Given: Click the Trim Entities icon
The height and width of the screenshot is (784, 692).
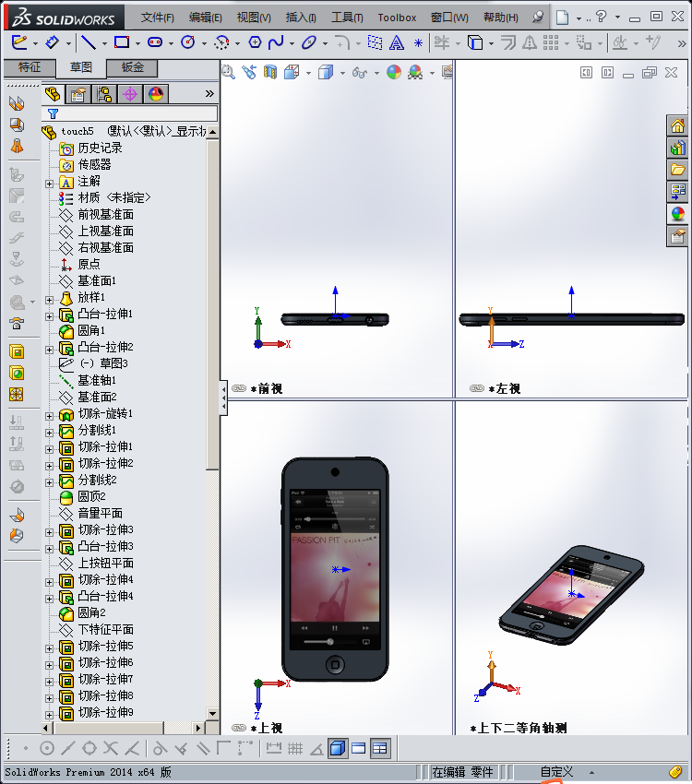Looking at the screenshot, I should 442,42.
